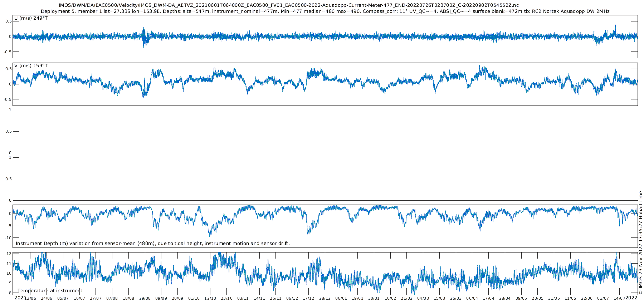
Task: Pick the '9' tick on temperature axis
Action: pyautogui.click(x=10, y=283)
